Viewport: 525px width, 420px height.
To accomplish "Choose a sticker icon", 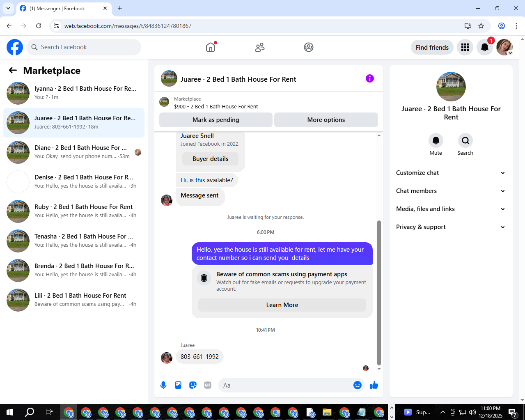I will (x=193, y=385).
